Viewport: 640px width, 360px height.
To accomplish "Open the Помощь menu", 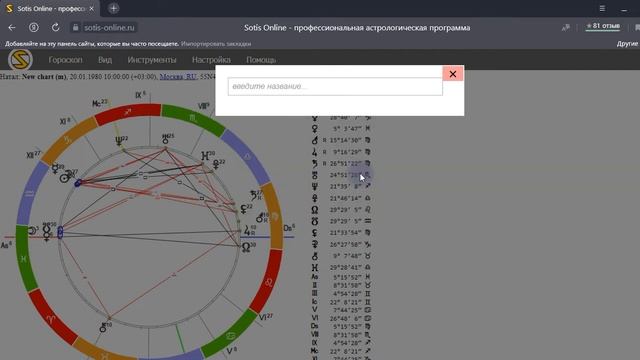I will pos(261,60).
